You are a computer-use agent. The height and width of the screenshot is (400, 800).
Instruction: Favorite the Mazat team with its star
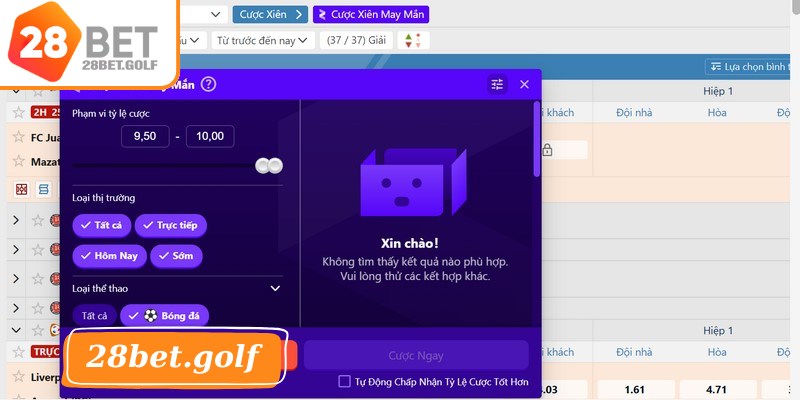[x=18, y=161]
